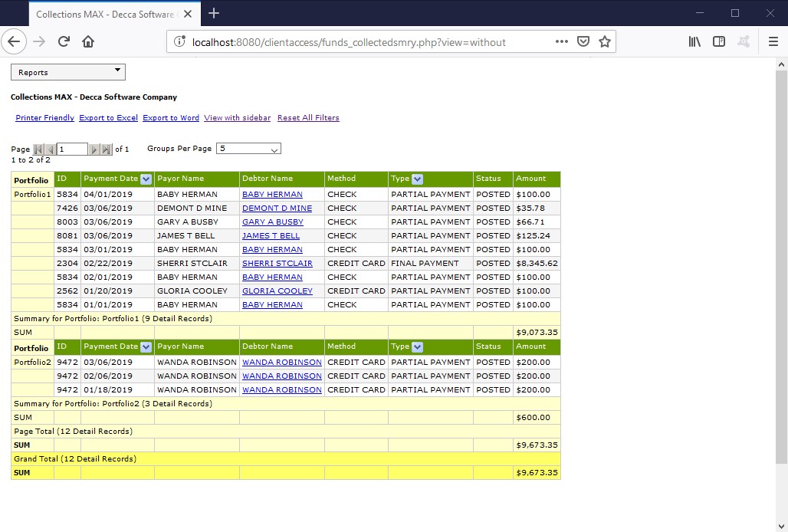Toggle the browser sidebar icon
The height and width of the screenshot is (532, 788).
(x=719, y=41)
